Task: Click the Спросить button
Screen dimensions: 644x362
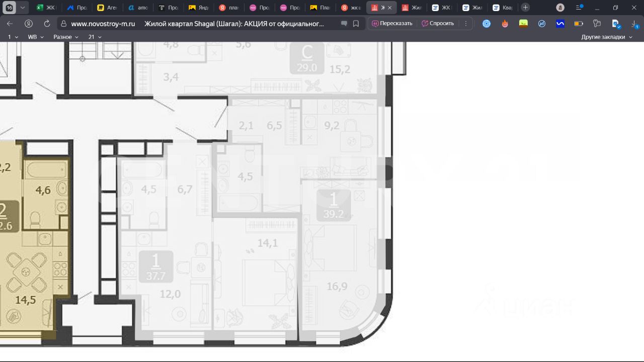Action: (x=438, y=24)
